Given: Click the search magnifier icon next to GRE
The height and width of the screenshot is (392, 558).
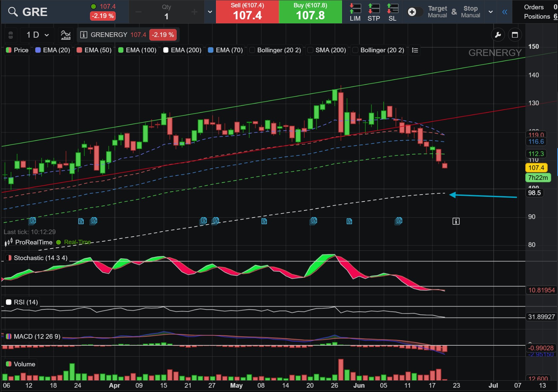Looking at the screenshot, I should pos(13,12).
